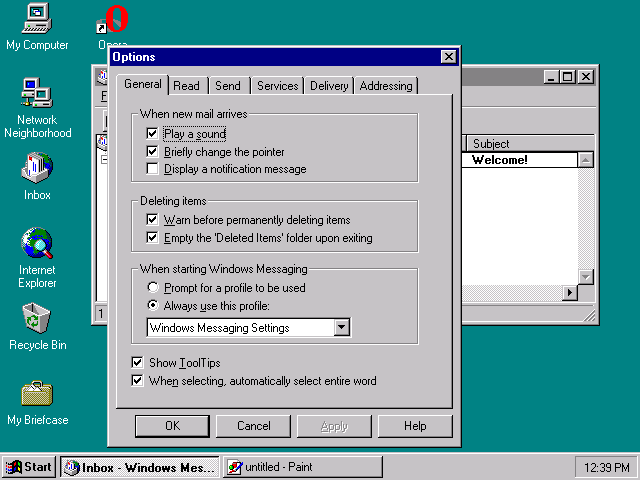Screen dimensions: 640x480
Task: Maximize the Inbox window
Action: [x=568, y=77]
